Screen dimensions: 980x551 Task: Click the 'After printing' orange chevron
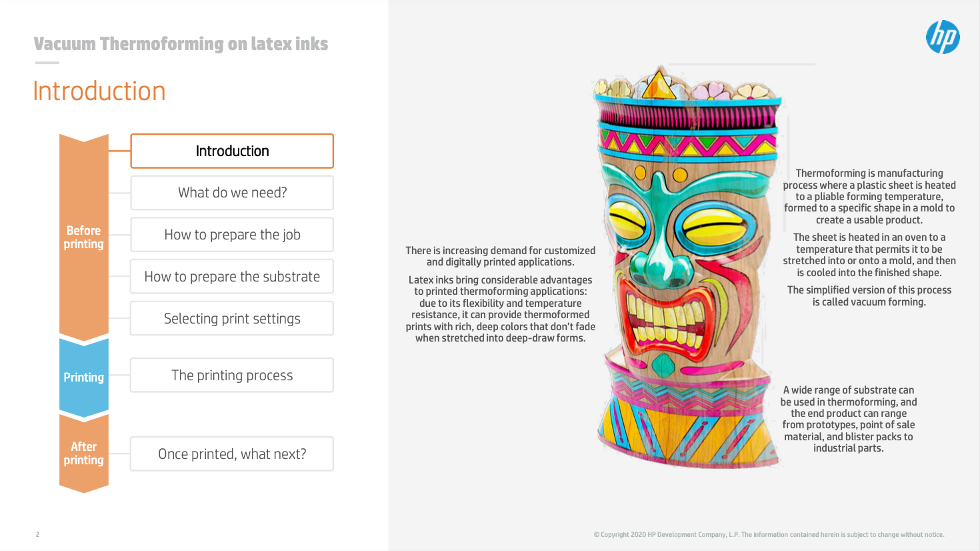coord(84,454)
